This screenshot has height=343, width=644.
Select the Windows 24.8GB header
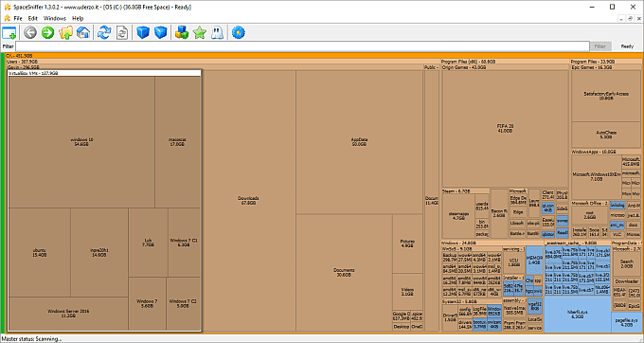pyautogui.click(x=492, y=243)
